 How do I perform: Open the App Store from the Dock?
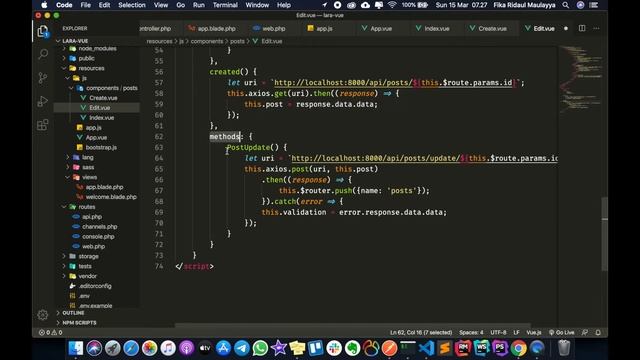tap(223, 348)
